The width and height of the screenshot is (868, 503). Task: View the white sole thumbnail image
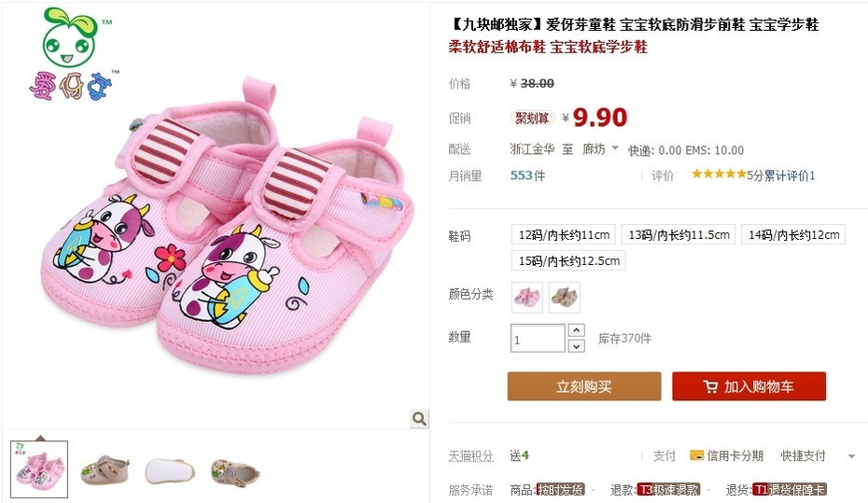click(170, 471)
